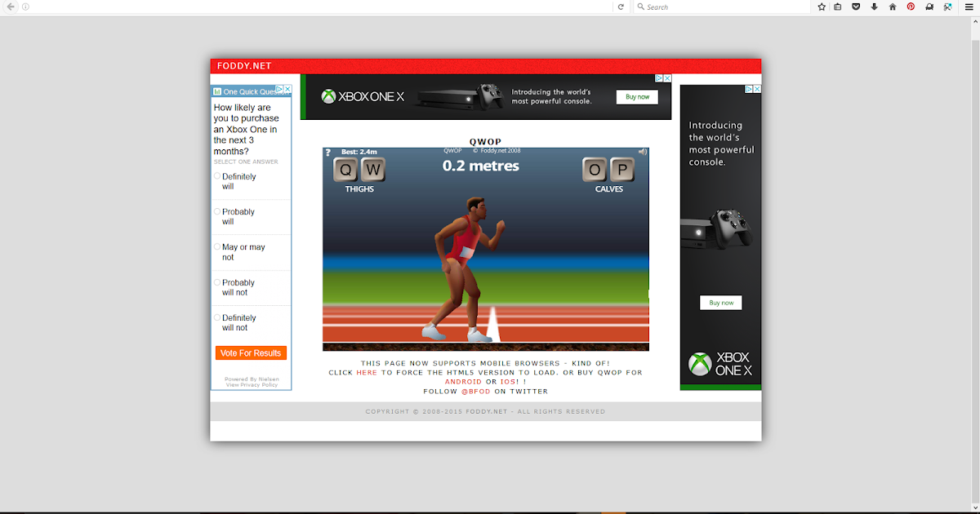This screenshot has width=980, height=514.
Task: Click the Pinterest toolbar icon
Action: coord(911,7)
